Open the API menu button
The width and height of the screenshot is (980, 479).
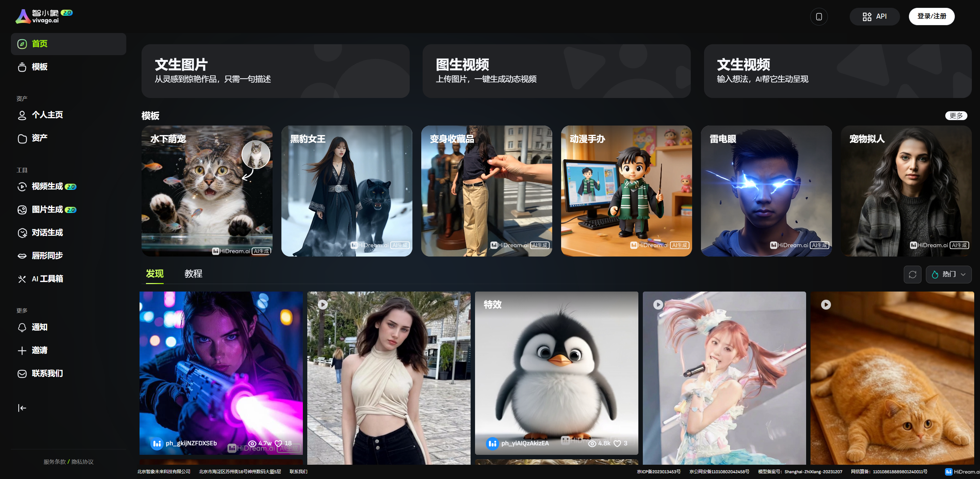point(874,16)
